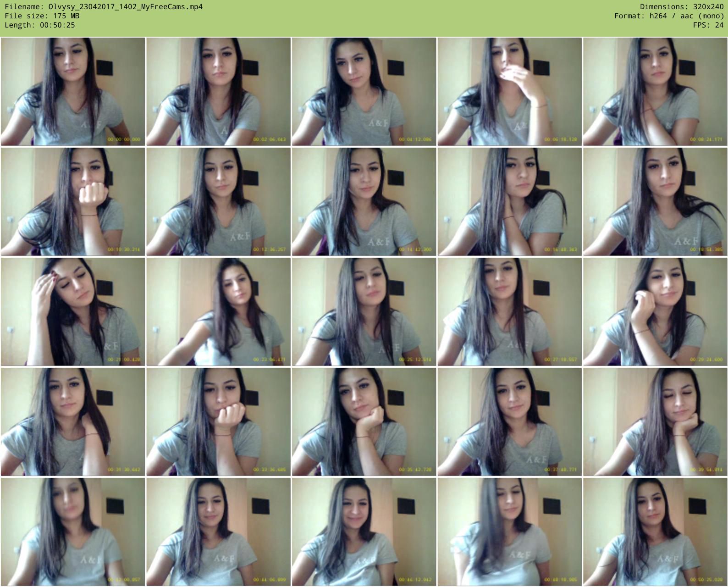Click the preview frame at 00:39:54
The image size is (728, 587).
(655, 422)
